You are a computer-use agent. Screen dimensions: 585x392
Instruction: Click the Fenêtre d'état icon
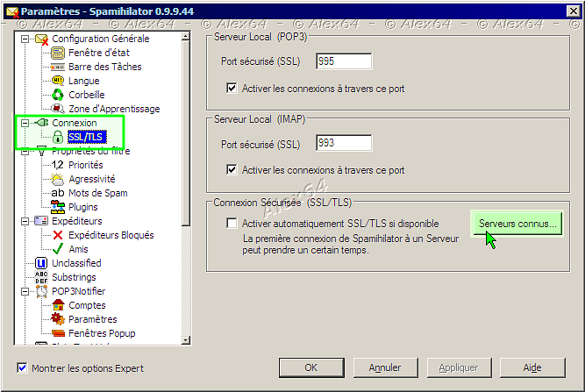point(58,53)
